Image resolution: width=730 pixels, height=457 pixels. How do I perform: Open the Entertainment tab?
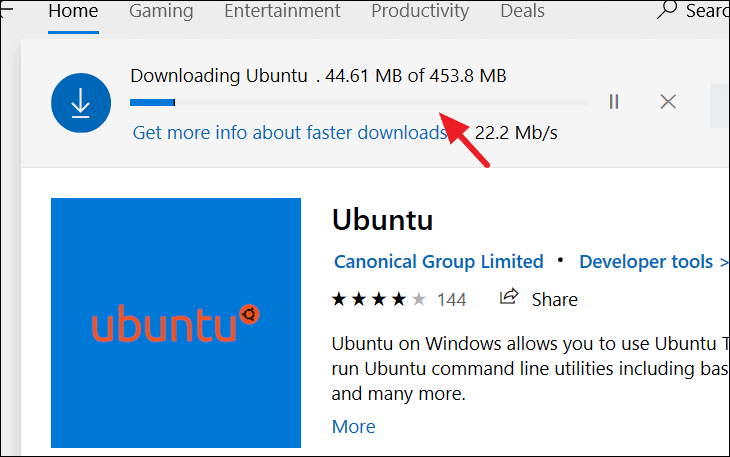[282, 11]
